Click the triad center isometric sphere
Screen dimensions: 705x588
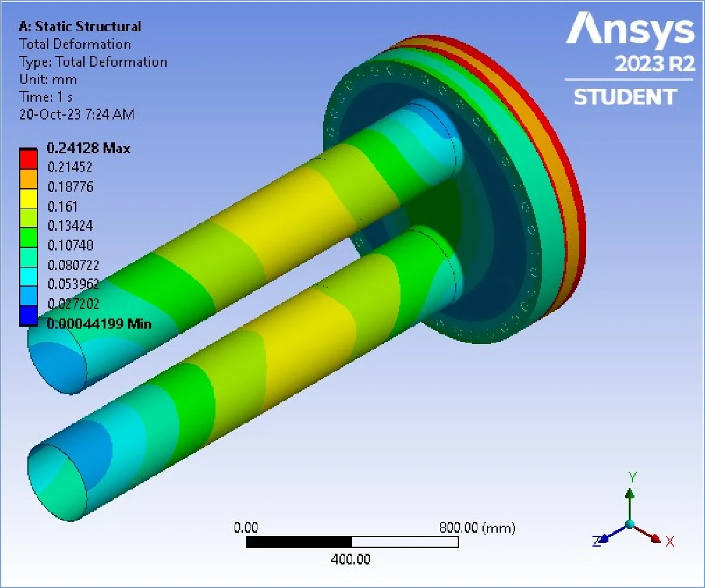630,524
